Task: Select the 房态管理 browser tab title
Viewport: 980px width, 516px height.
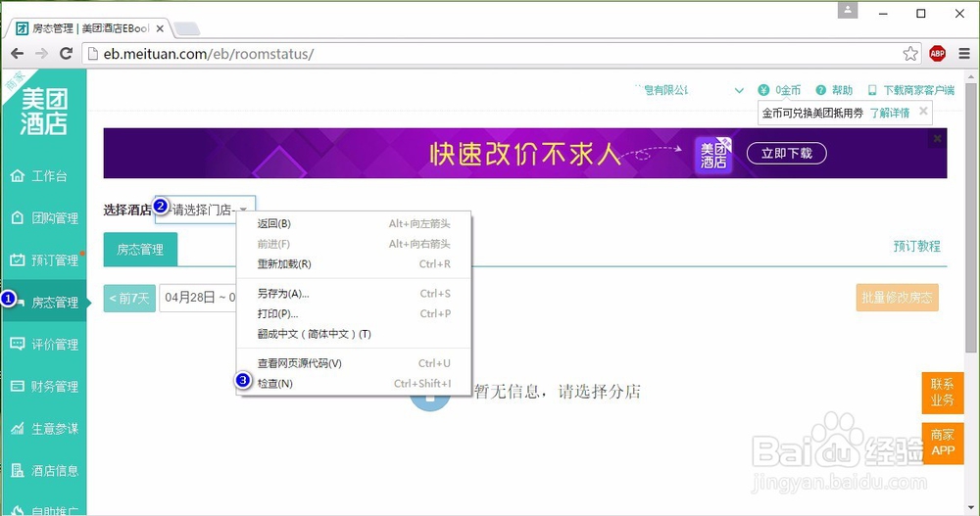Action: [90, 28]
